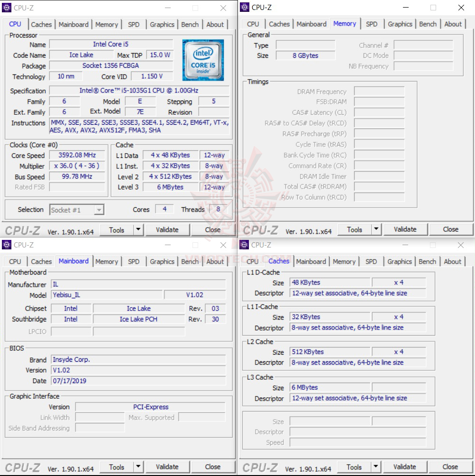Click Package value Socket 1356 FCBGA
This screenshot has height=476, width=475.
pyautogui.click(x=111, y=65)
